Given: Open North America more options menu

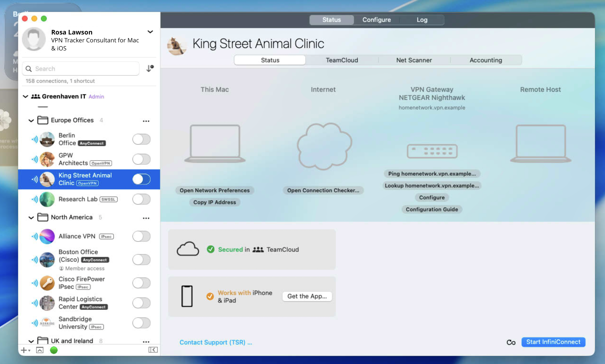Looking at the screenshot, I should [146, 218].
